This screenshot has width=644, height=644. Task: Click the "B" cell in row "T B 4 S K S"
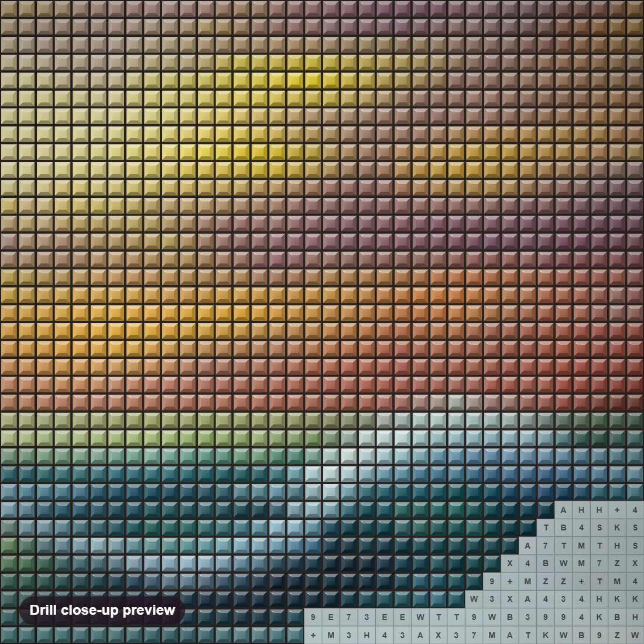click(x=563, y=527)
